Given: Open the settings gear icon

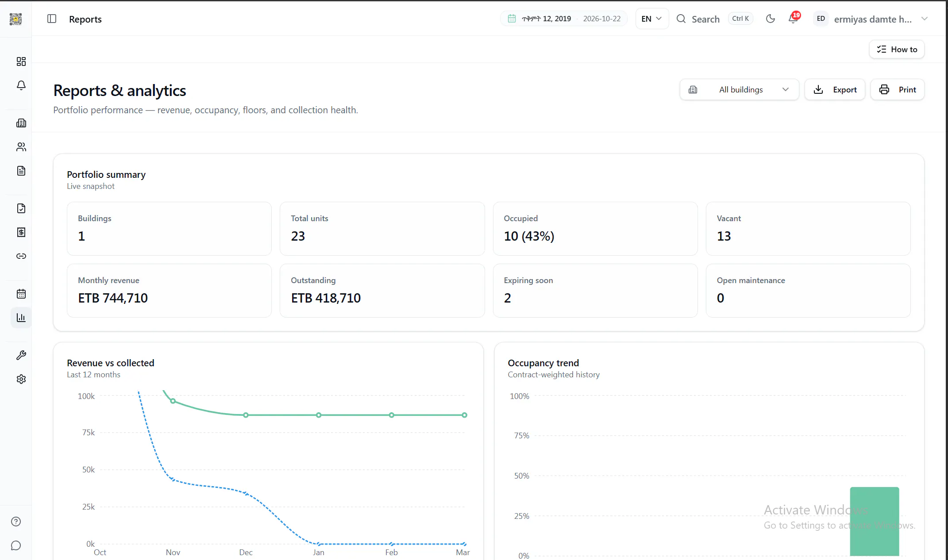Looking at the screenshot, I should pyautogui.click(x=21, y=379).
